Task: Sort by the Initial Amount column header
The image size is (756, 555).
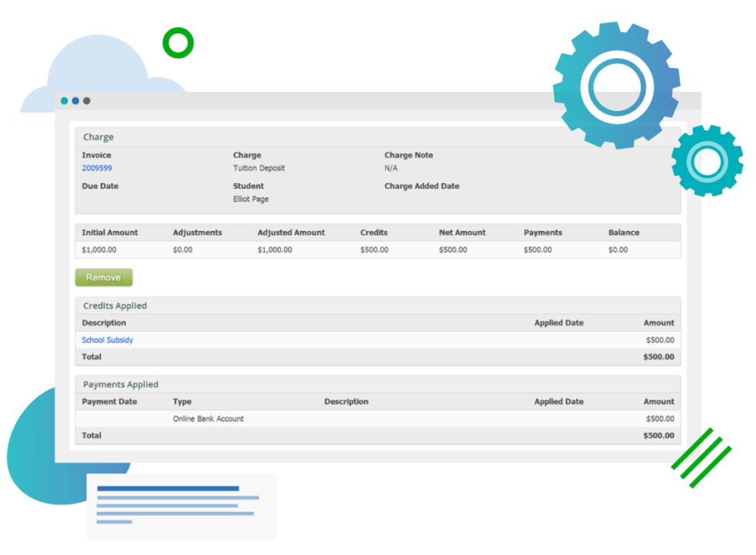Action: pyautogui.click(x=110, y=232)
